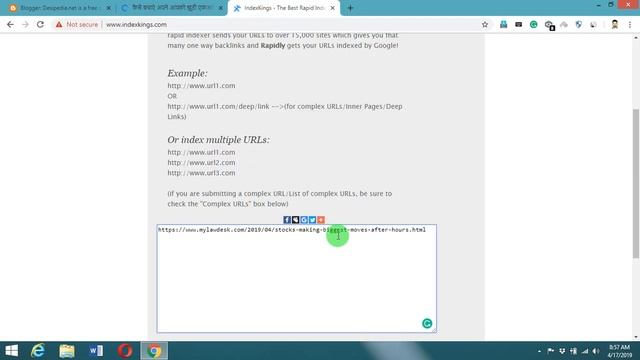Open the orange plus share icon
The width and height of the screenshot is (640, 360).
click(321, 220)
